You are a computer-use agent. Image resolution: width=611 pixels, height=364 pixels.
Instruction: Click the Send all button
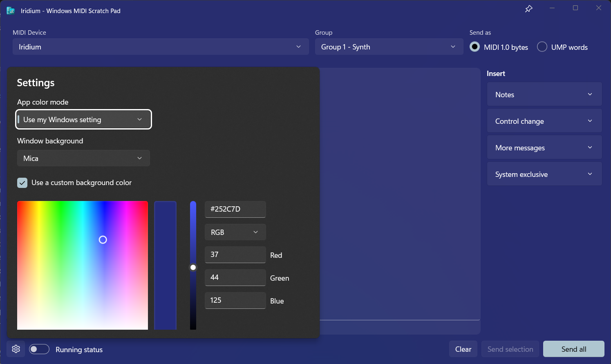coord(573,349)
